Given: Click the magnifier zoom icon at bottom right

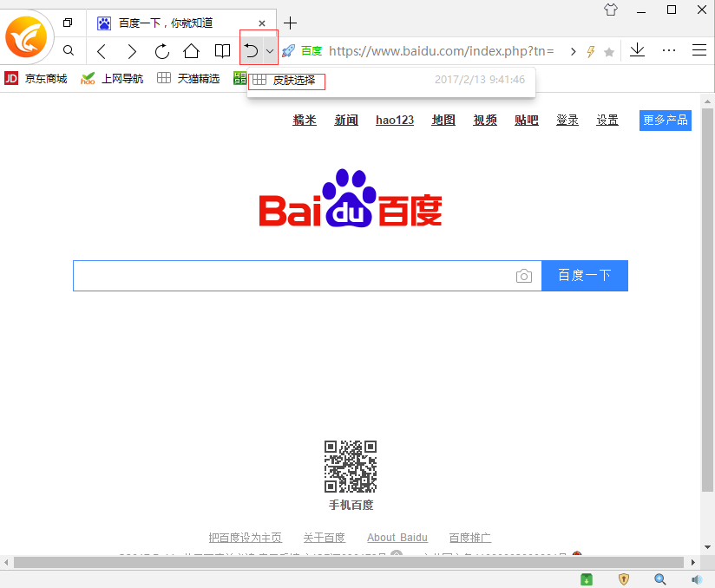Looking at the screenshot, I should point(659,578).
